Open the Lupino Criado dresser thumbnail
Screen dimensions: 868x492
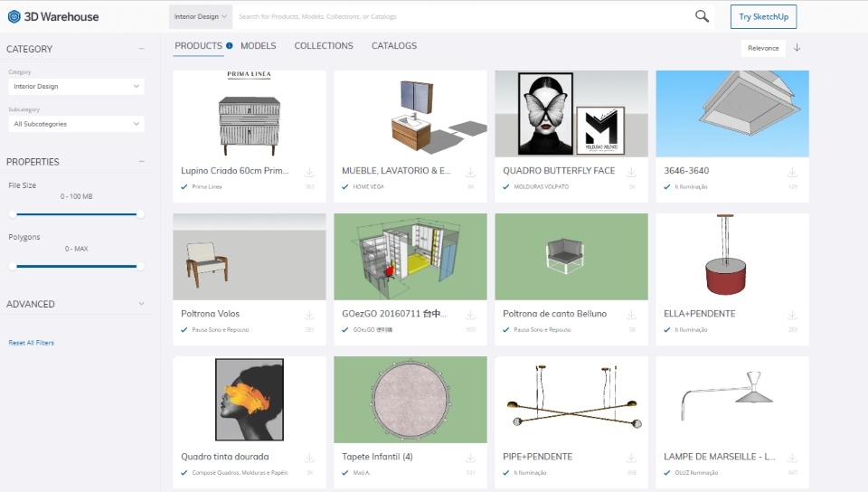pos(250,113)
